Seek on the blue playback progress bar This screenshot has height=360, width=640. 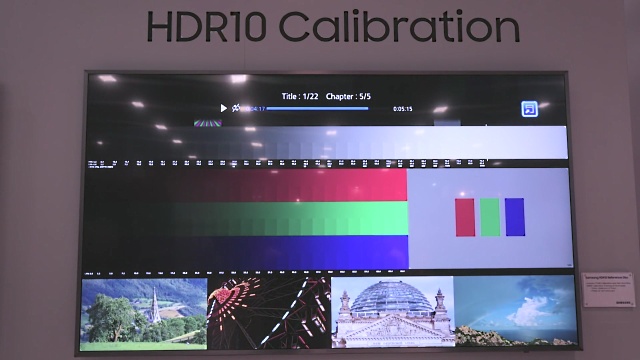click(x=317, y=109)
